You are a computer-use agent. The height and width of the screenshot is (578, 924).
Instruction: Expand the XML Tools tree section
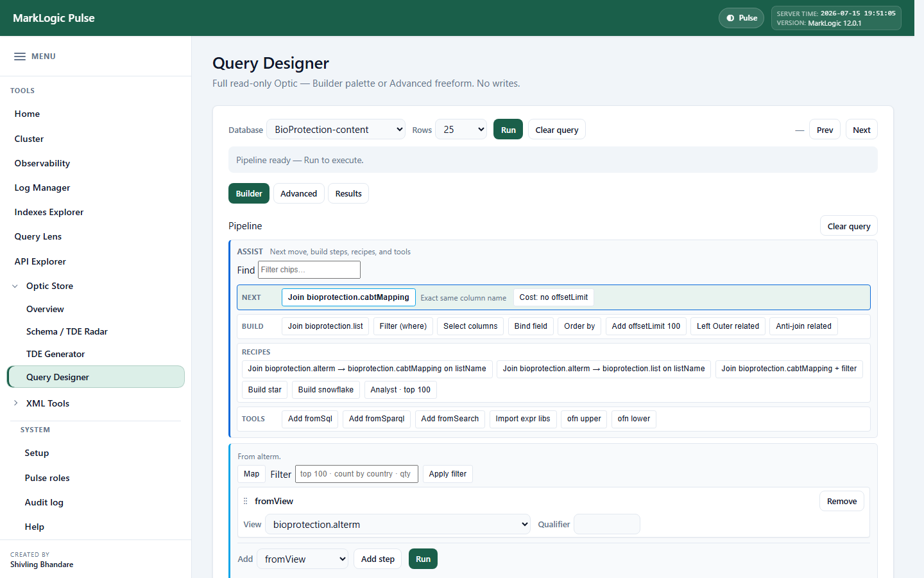[15, 403]
